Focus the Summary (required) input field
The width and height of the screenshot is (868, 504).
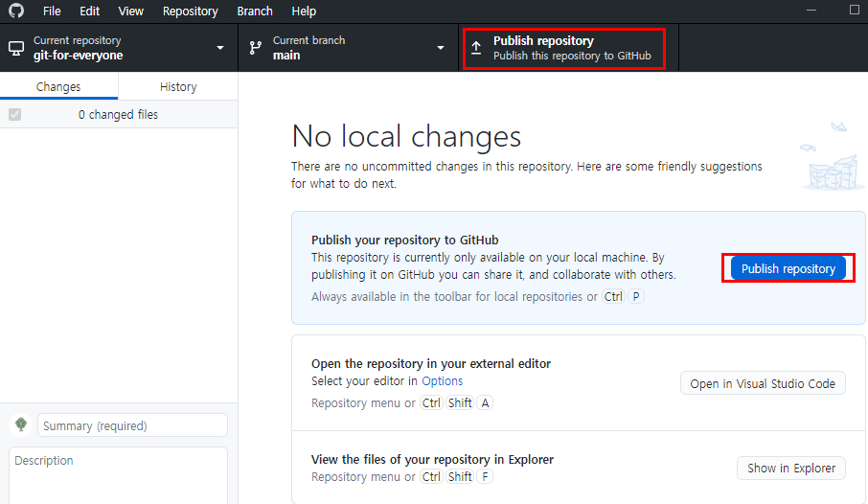(132, 425)
